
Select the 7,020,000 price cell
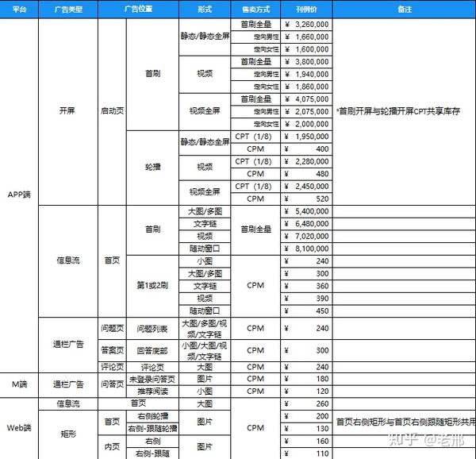pyautogui.click(x=306, y=236)
